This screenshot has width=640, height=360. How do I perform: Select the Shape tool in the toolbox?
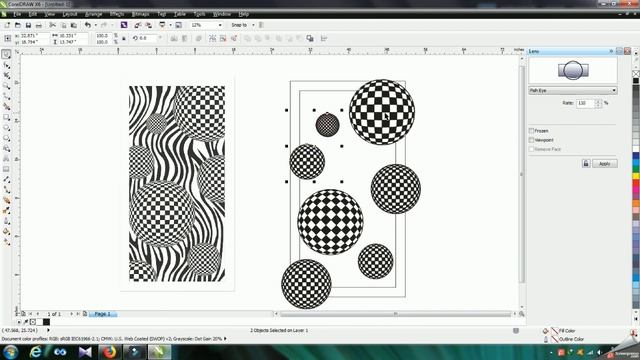click(6, 65)
